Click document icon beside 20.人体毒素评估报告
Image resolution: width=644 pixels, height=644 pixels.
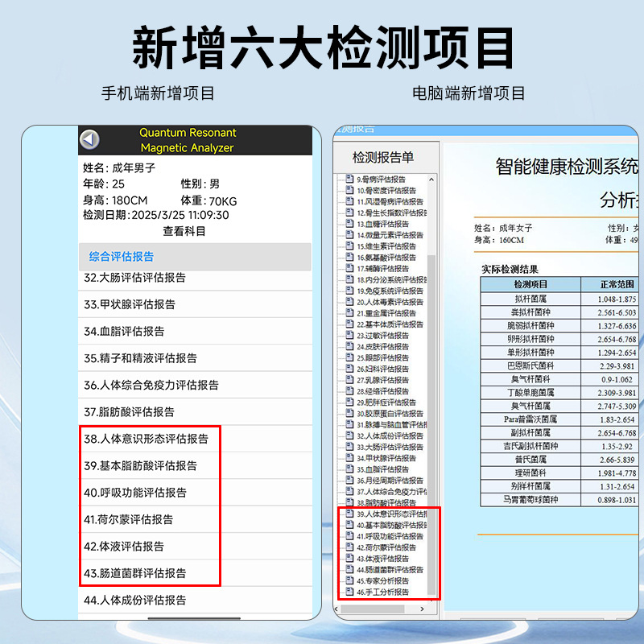[349, 301]
